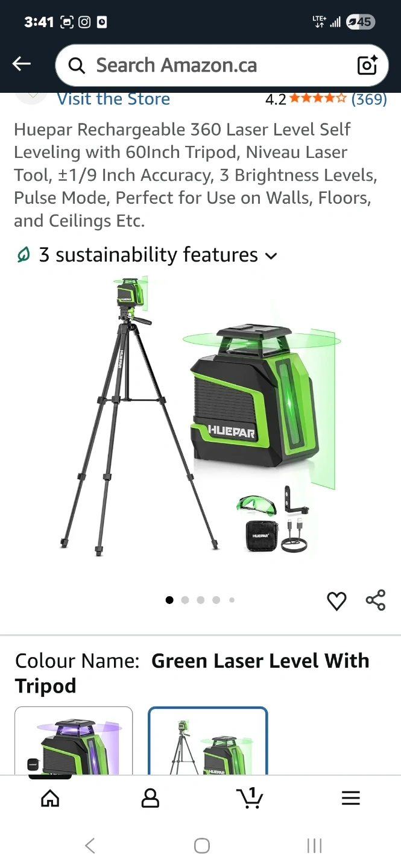
Task: Click the sustainability leaf icon
Action: click(23, 255)
